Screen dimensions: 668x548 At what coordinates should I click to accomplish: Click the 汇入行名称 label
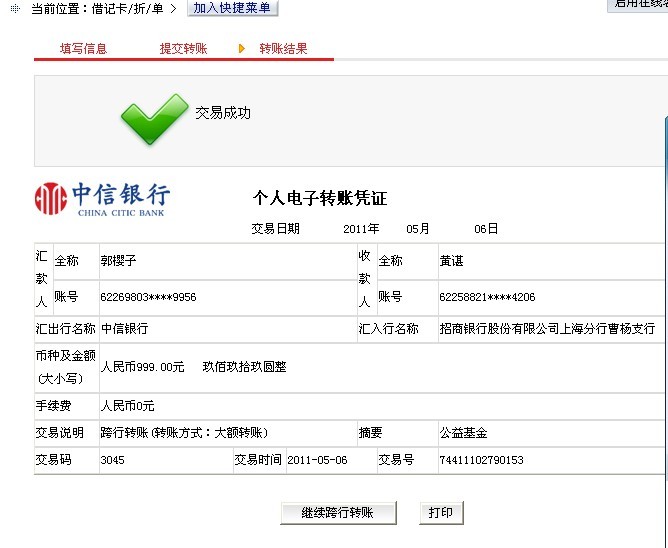pos(389,329)
